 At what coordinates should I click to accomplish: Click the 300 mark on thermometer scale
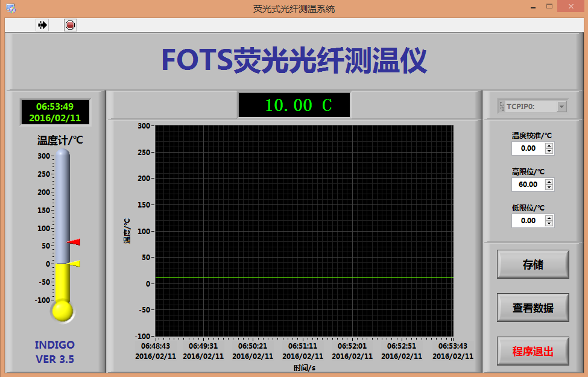(x=43, y=156)
